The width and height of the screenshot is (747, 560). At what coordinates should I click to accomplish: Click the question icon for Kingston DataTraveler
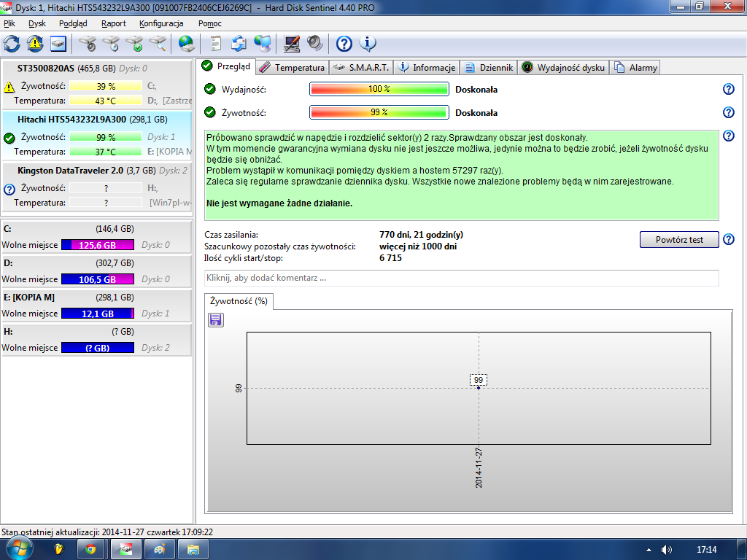[x=9, y=189]
